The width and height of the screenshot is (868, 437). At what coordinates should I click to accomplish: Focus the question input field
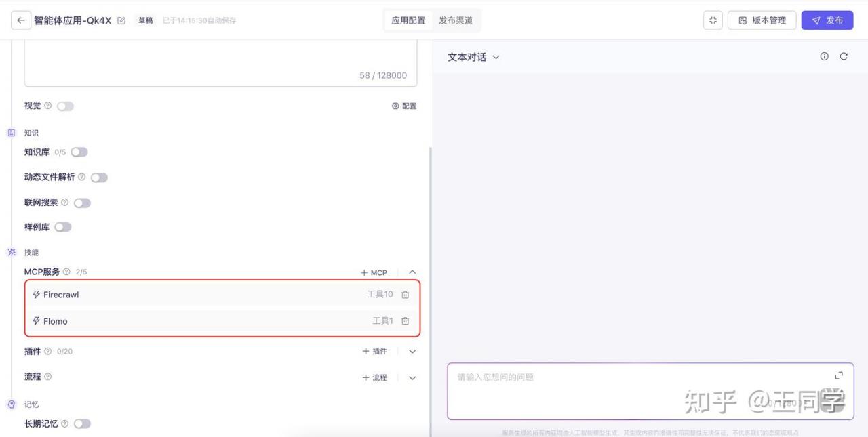tap(650, 391)
